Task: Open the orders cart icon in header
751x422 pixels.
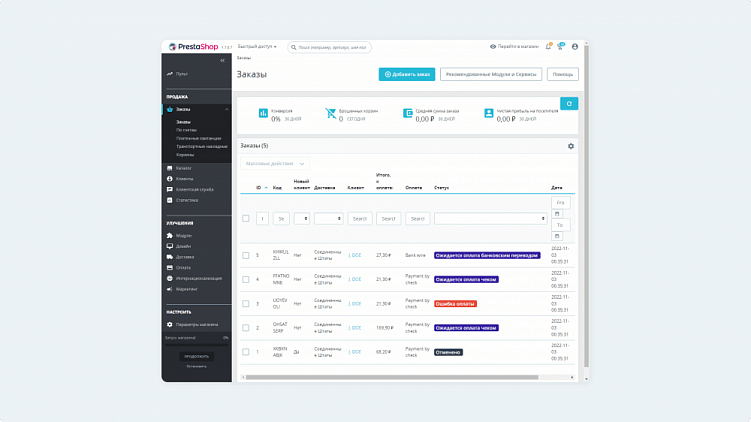Action: (561, 46)
